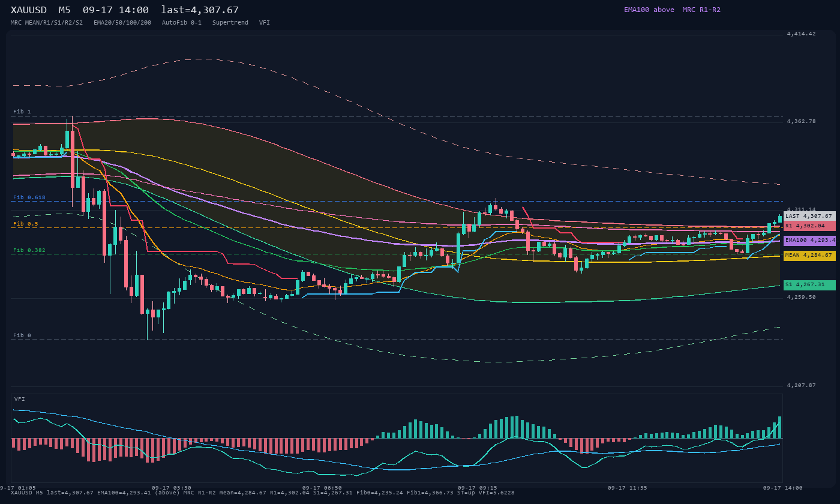Select the MRC R1-R2 status text
This screenshot has width=840, height=504.
(x=701, y=10)
